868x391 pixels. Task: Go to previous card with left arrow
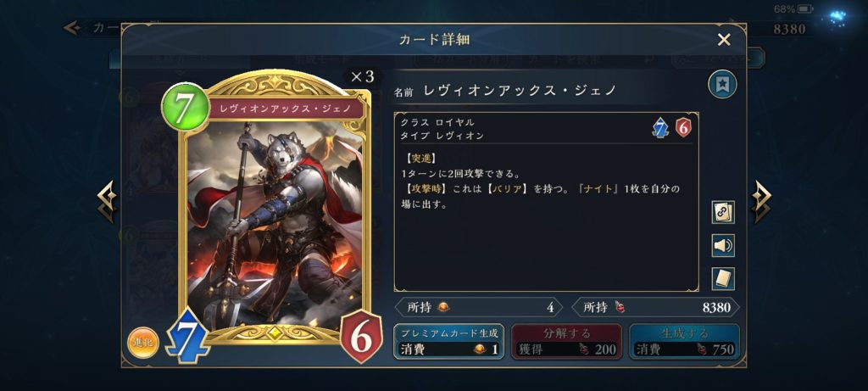pyautogui.click(x=108, y=202)
